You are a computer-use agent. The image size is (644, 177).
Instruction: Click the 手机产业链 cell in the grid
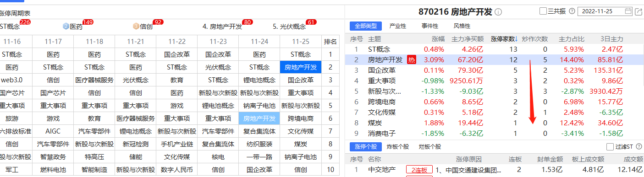click(176, 144)
